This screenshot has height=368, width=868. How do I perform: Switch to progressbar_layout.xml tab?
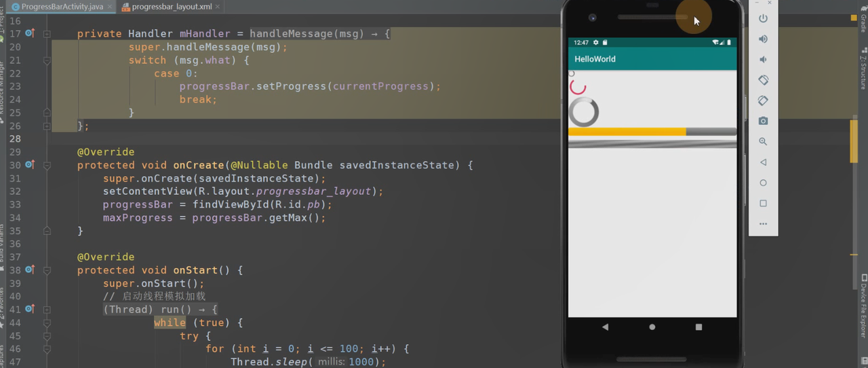click(x=171, y=7)
